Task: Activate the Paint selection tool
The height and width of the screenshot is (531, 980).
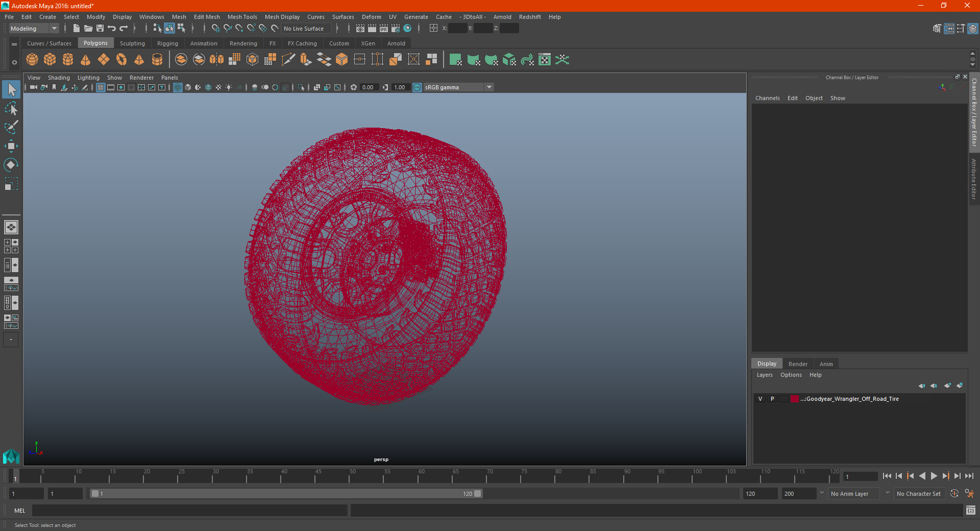Action: coord(11,127)
